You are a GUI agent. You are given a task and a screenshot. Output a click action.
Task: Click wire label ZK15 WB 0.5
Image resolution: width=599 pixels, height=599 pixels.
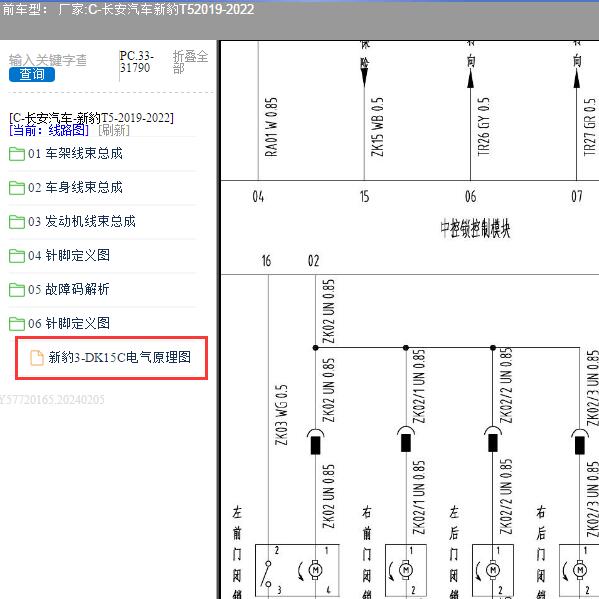point(377,127)
